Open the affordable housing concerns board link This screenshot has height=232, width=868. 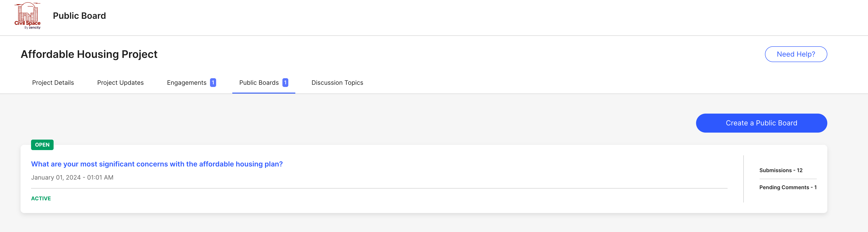pyautogui.click(x=157, y=164)
